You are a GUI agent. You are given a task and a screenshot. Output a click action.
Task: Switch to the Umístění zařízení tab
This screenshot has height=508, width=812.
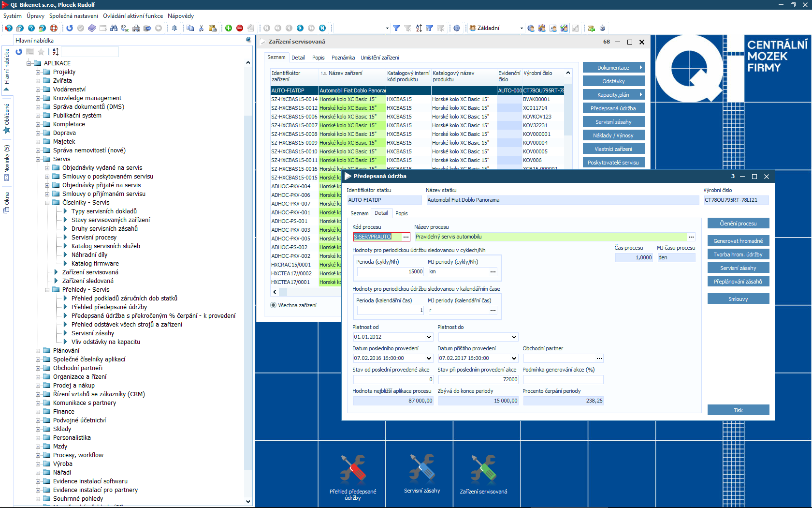[x=379, y=58]
